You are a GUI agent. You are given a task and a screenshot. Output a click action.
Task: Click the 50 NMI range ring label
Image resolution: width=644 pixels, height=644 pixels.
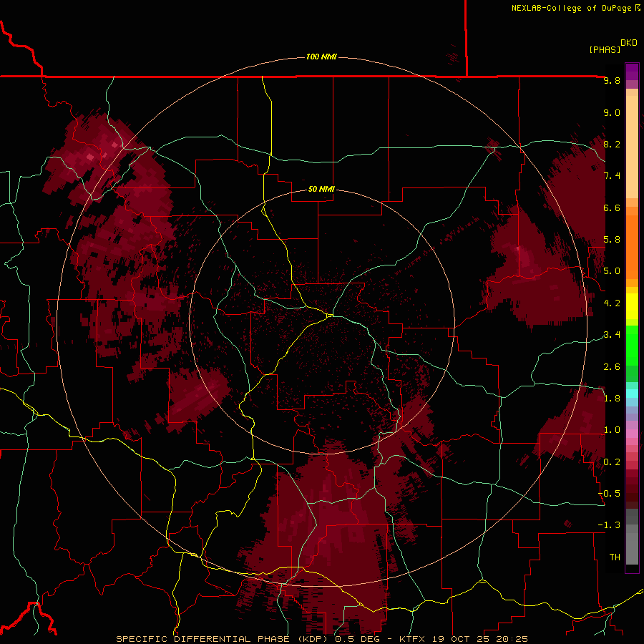(321, 189)
